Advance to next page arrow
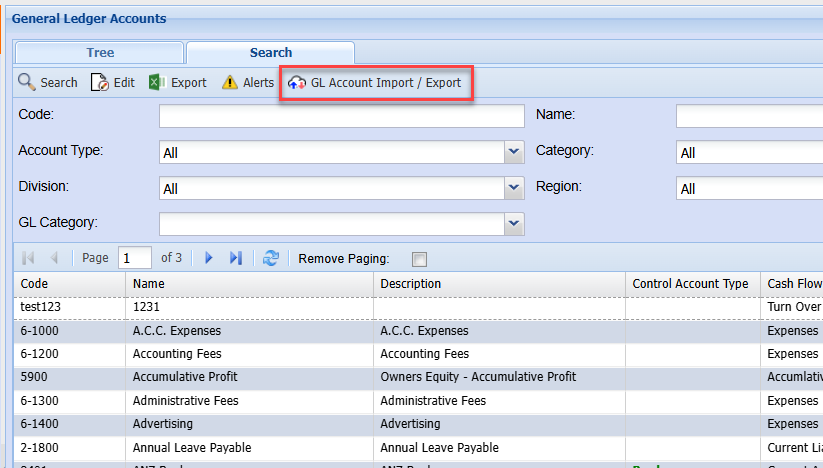This screenshot has height=468, width=823. tap(209, 258)
